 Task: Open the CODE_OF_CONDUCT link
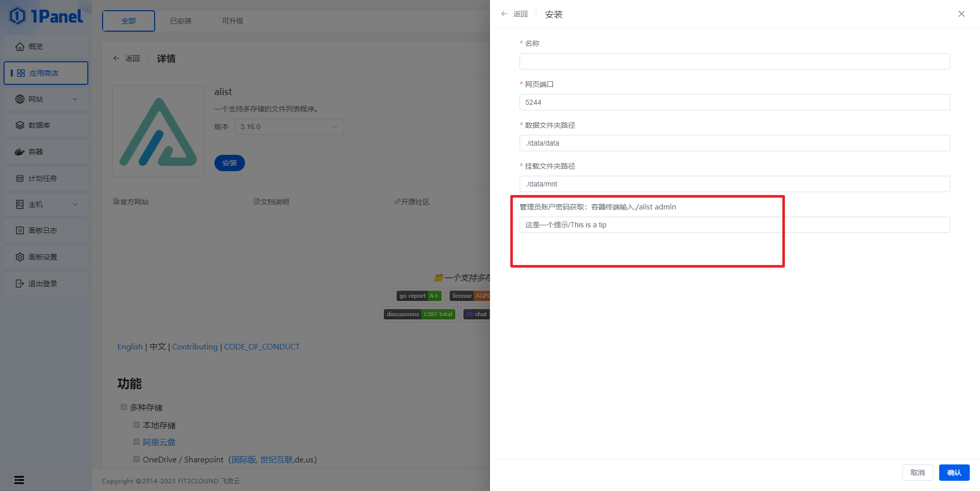[262, 346]
